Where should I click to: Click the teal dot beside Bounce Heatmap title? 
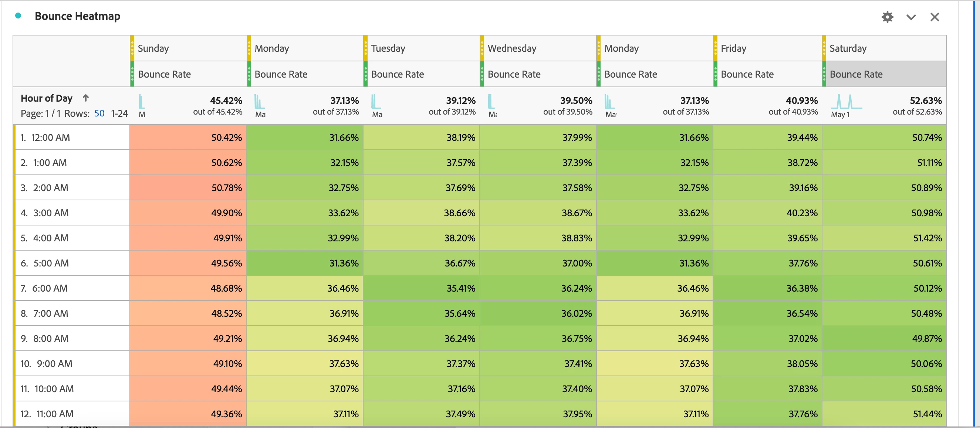pos(18,16)
